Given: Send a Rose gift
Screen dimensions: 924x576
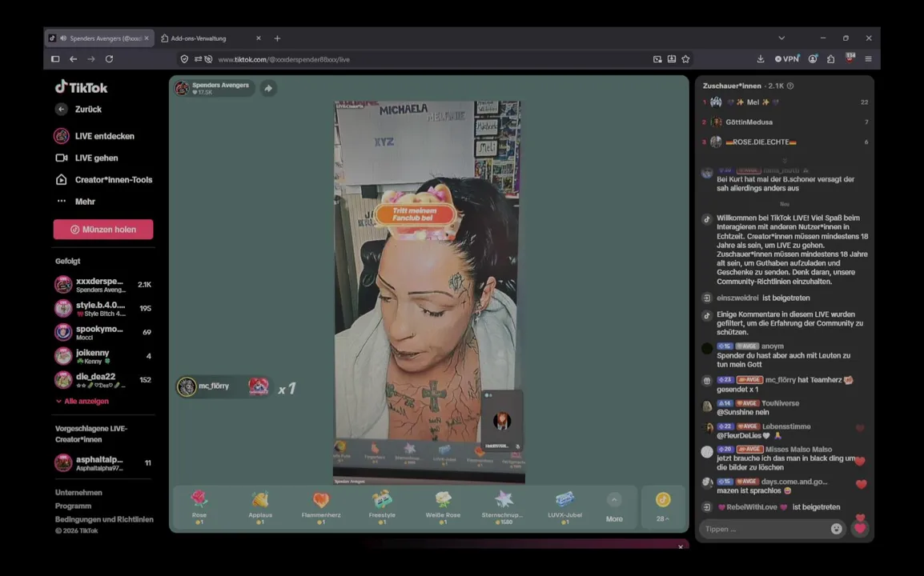Looking at the screenshot, I should tap(199, 507).
